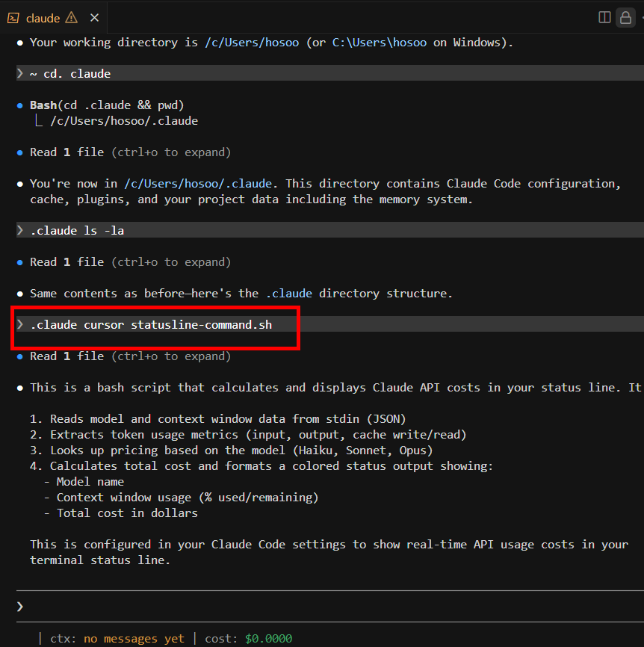Expand 'Read 1 file' below statusline-command.sh prompt
Viewport: 644px width, 647px height.
click(130, 356)
